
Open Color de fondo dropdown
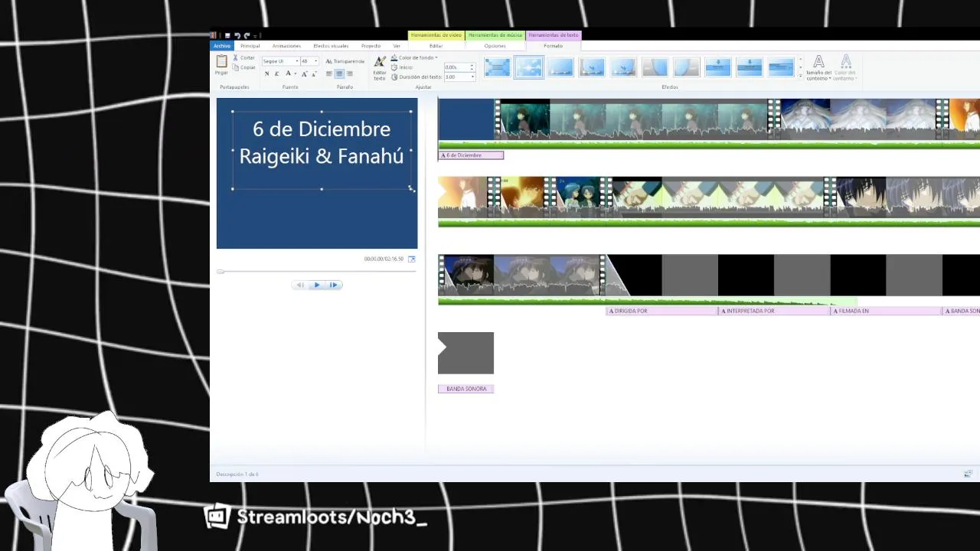tap(414, 57)
